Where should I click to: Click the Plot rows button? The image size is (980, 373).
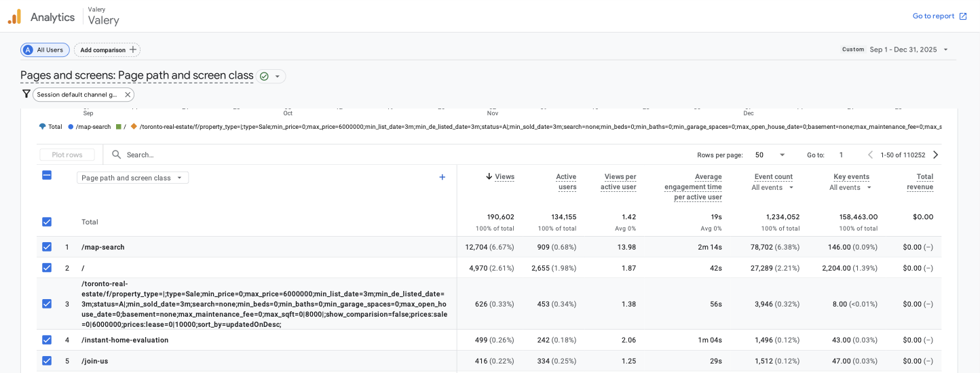tap(67, 155)
